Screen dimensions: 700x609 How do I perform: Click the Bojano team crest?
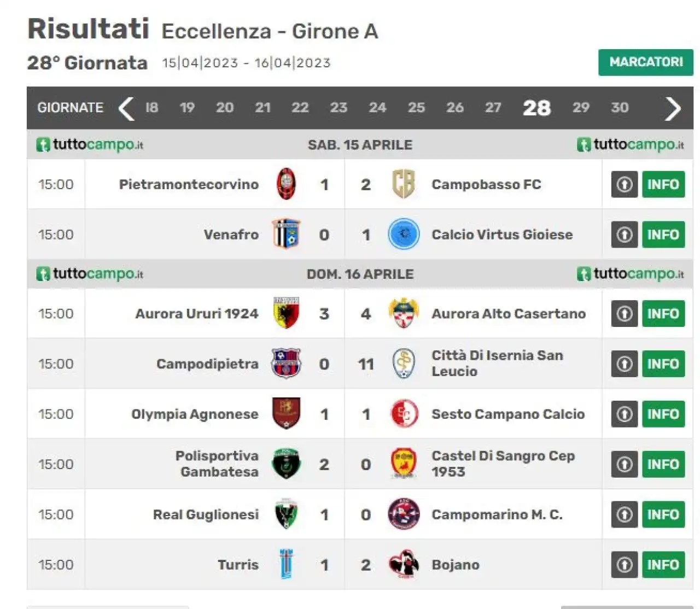tap(404, 565)
